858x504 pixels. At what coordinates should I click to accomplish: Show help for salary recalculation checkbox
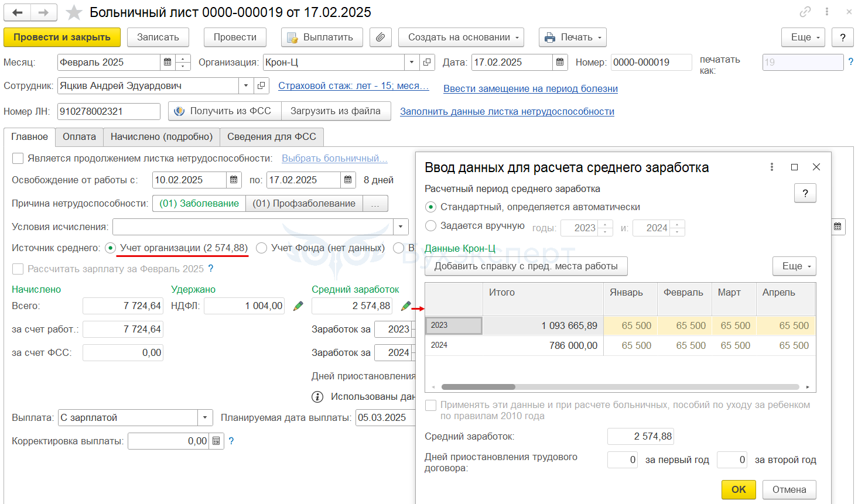click(211, 269)
